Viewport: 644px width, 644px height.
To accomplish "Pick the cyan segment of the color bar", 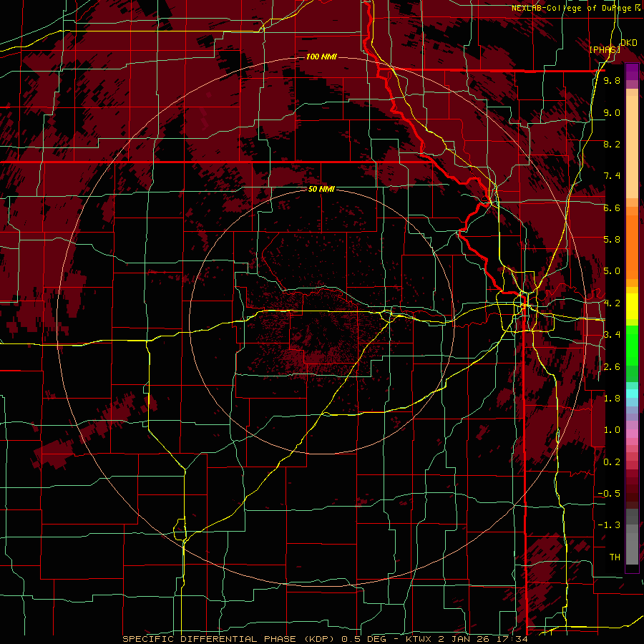I will click(632, 394).
